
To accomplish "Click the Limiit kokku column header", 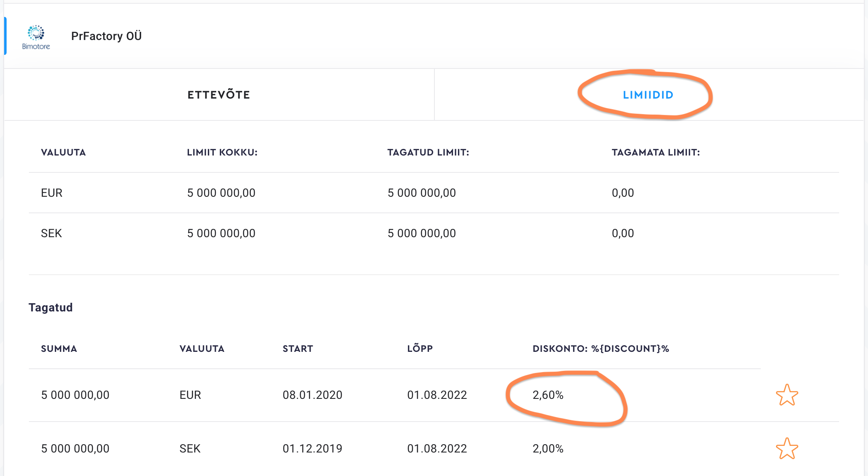I will click(222, 153).
